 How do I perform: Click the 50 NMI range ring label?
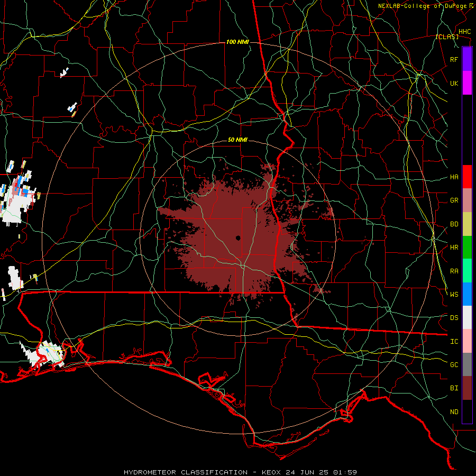click(x=237, y=140)
